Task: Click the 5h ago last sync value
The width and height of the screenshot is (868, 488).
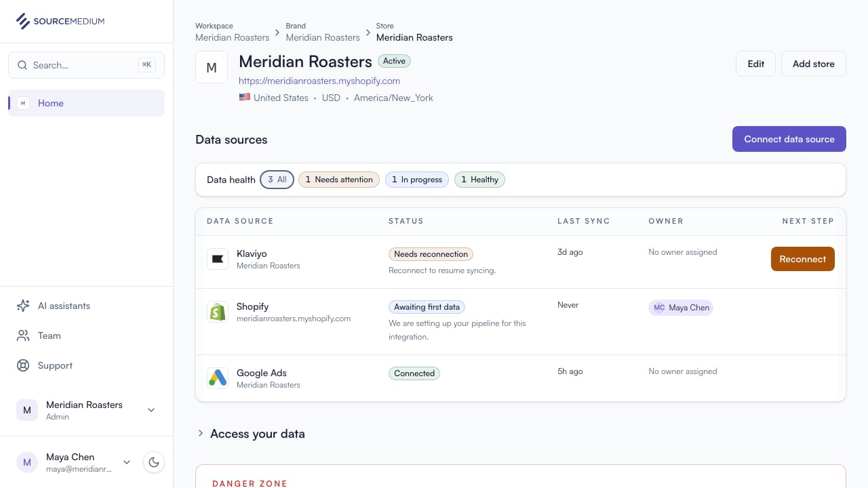Action: [x=570, y=371]
